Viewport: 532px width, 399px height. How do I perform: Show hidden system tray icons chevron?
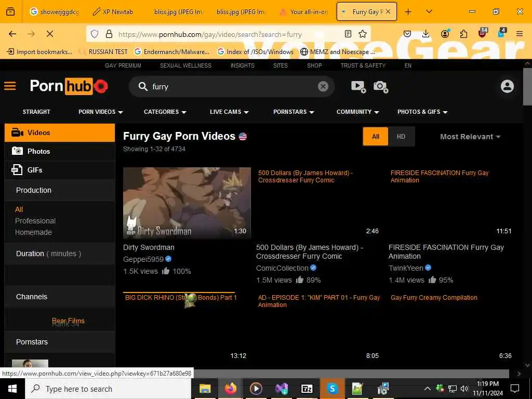pyautogui.click(x=428, y=389)
